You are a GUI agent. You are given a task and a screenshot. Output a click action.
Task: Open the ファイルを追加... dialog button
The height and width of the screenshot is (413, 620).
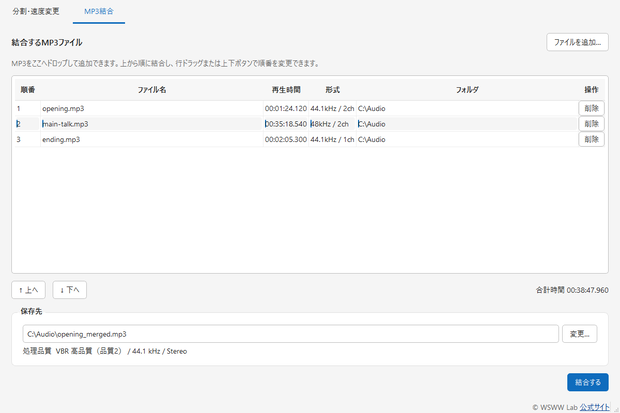click(x=577, y=42)
